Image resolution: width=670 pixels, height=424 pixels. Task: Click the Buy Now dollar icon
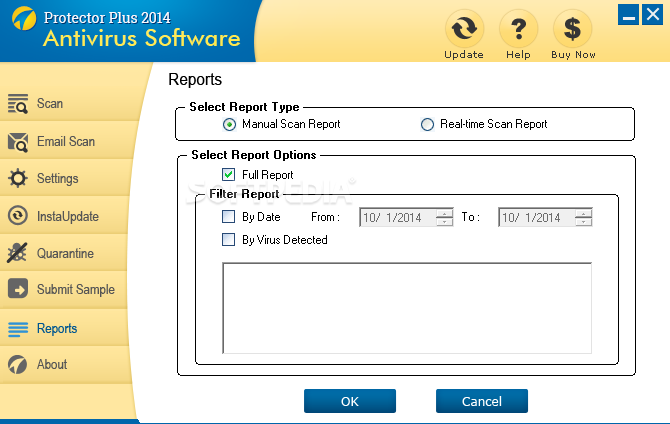(572, 28)
